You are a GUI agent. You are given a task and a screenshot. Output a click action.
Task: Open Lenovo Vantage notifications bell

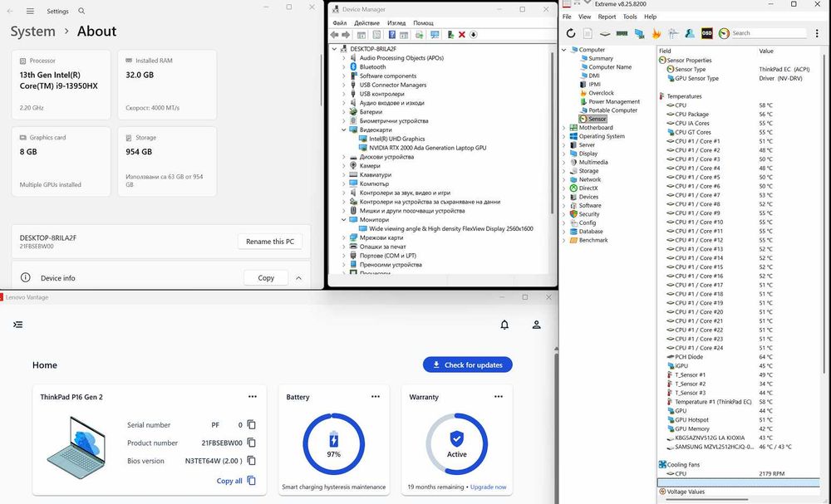coord(504,325)
